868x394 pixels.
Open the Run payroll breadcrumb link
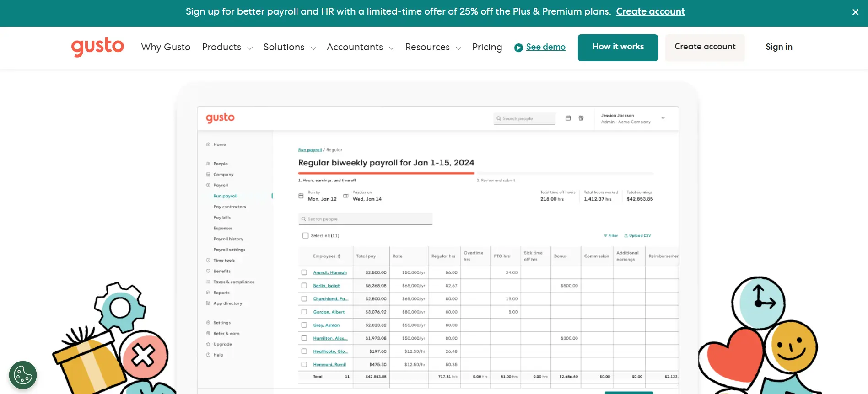click(310, 150)
